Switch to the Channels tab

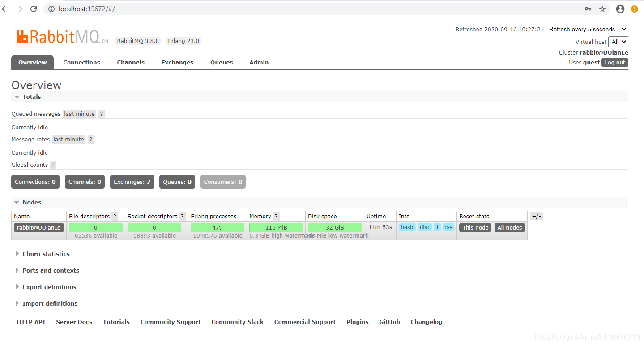131,62
